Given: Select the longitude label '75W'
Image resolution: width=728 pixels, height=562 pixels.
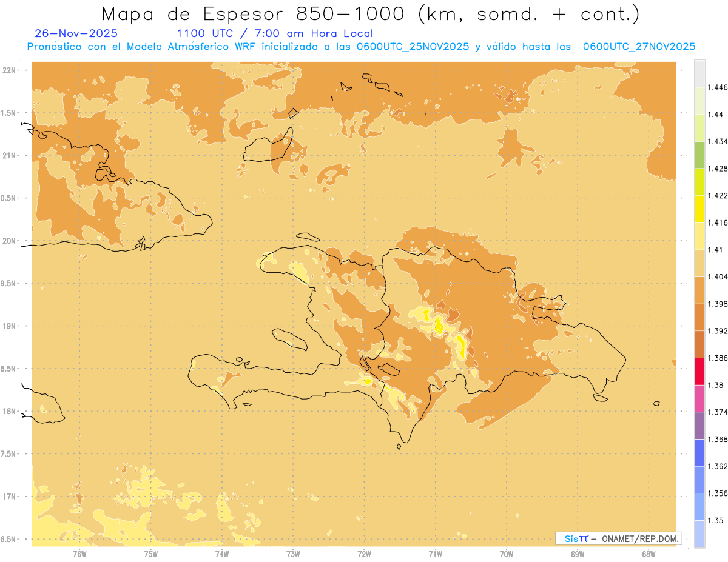Looking at the screenshot, I should coord(151,554).
